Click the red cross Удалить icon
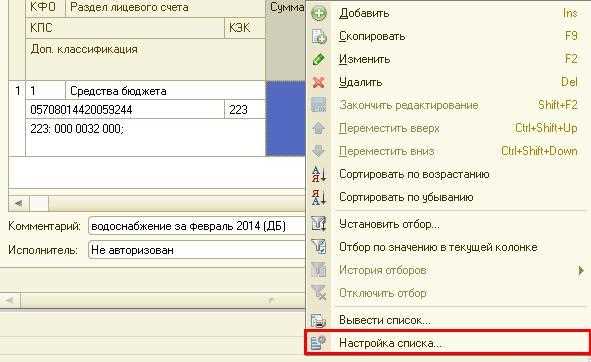Image resolution: width=591 pixels, height=362 pixels. coord(319,82)
